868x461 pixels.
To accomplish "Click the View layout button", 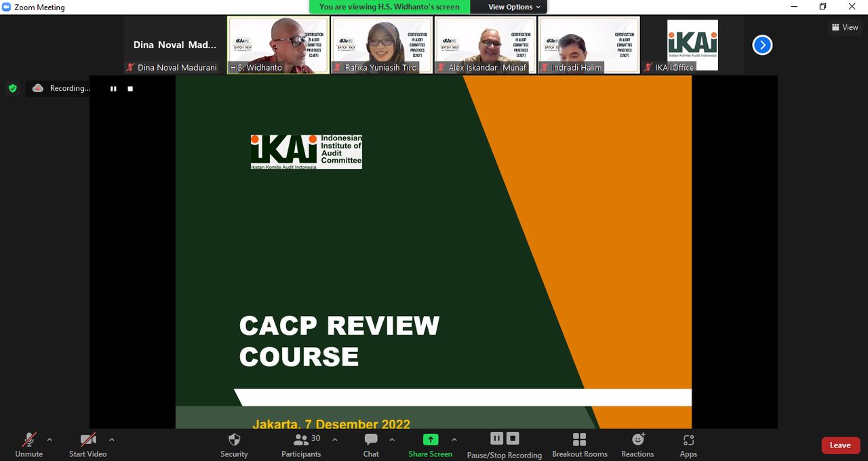I will (845, 27).
